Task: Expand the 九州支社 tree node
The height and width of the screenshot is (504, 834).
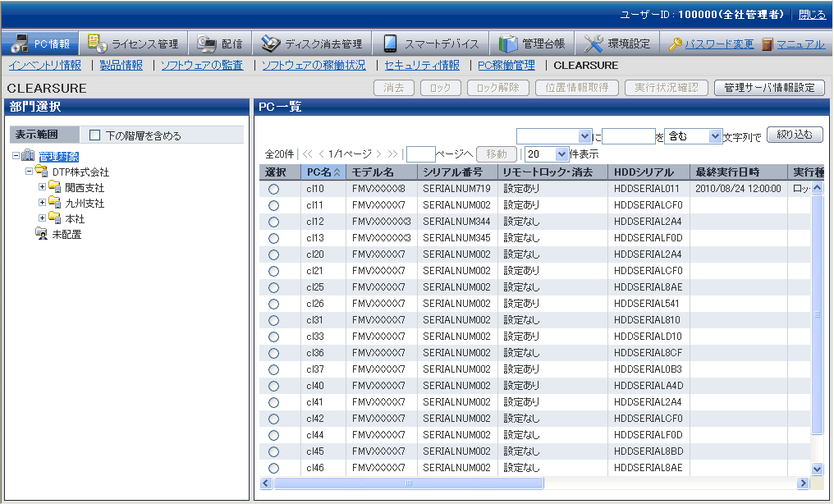Action: (42, 202)
